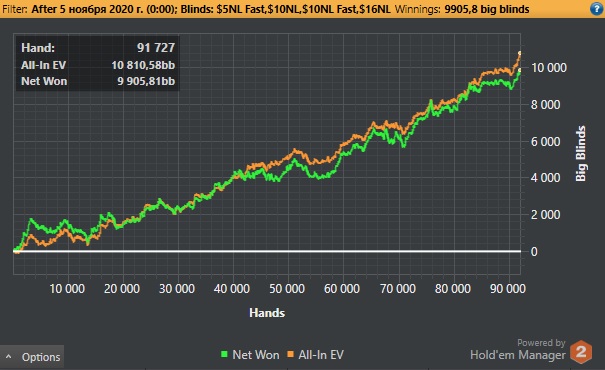Click the 'Hold'em Manager' brand text

[x=518, y=355]
